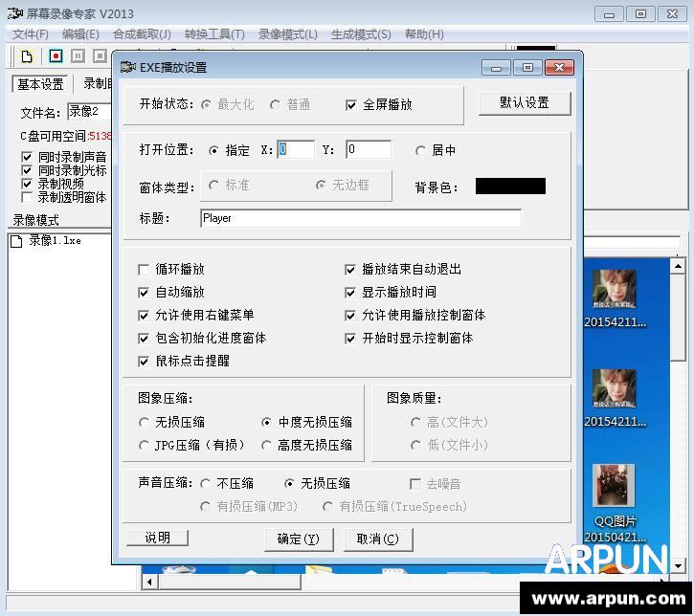Untick 播放结束自动退出 option
The height and width of the screenshot is (616, 694).
pyautogui.click(x=351, y=270)
